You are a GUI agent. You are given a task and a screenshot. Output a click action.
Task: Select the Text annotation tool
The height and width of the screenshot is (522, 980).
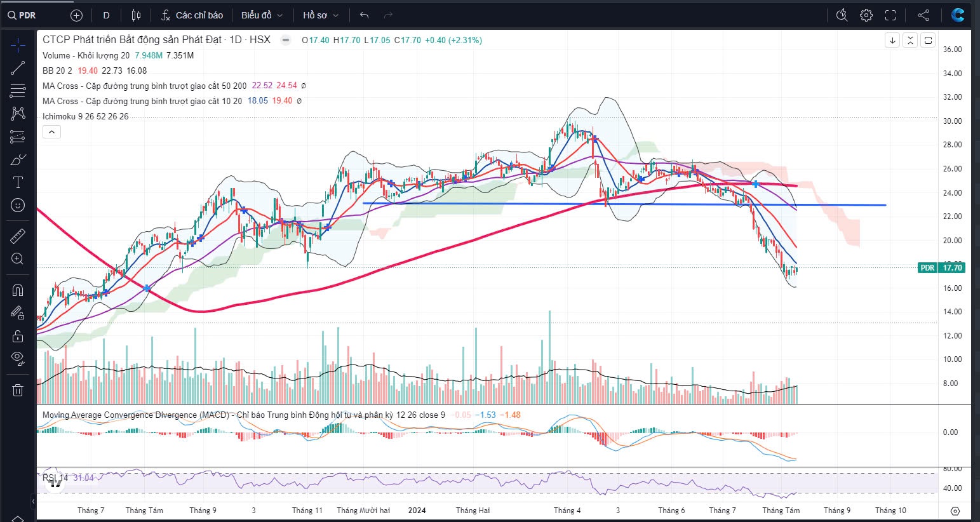pyautogui.click(x=18, y=182)
